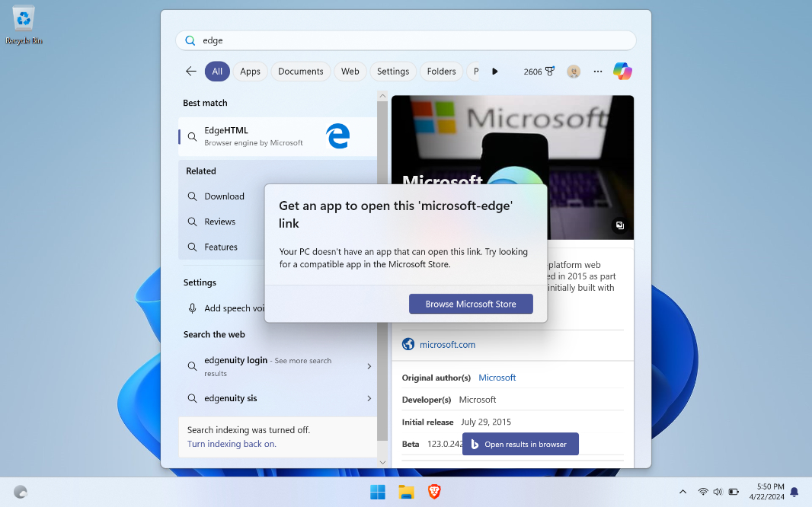812x507 pixels.
Task: Launch Brave browser from the taskbar
Action: tap(434, 492)
